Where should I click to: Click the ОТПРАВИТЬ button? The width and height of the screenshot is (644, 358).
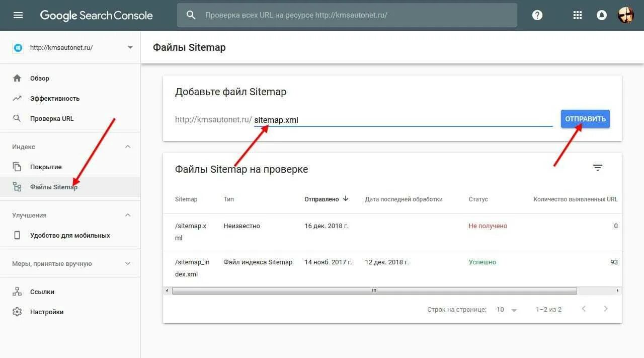pyautogui.click(x=585, y=119)
